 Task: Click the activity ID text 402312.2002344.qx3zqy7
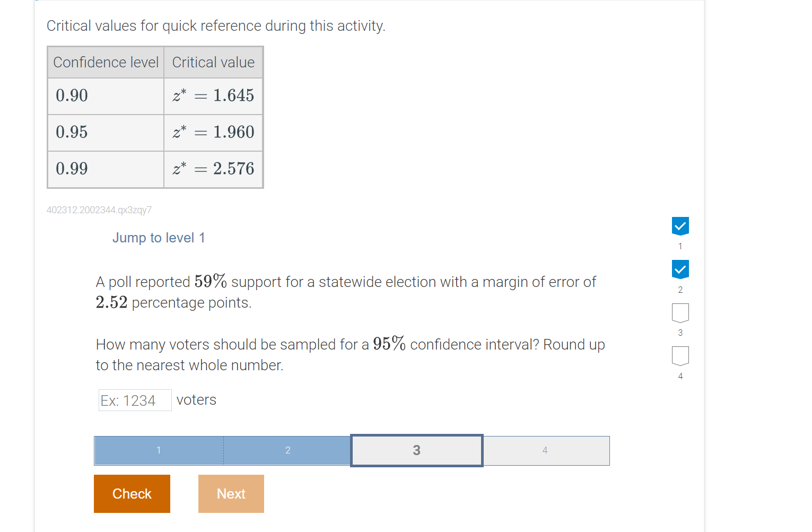pyautogui.click(x=99, y=210)
